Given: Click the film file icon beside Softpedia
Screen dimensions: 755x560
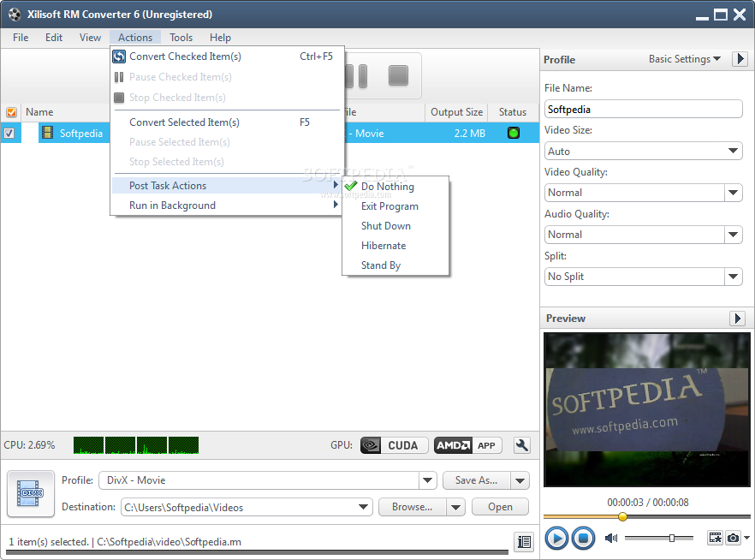Looking at the screenshot, I should tap(47, 133).
